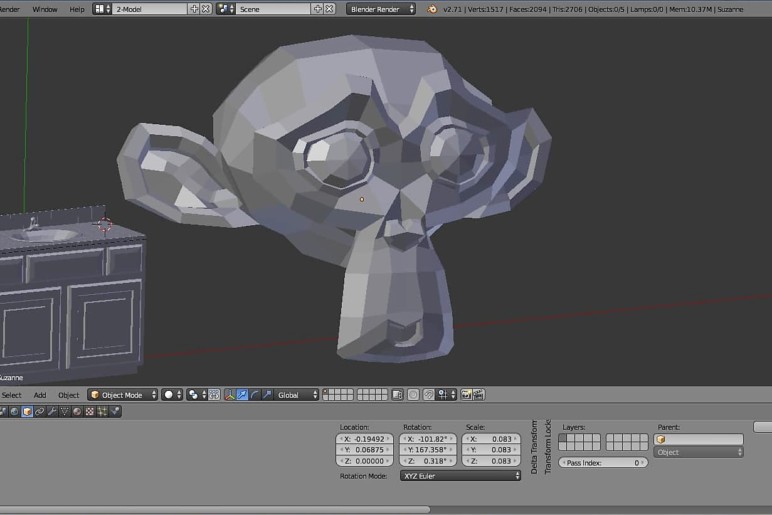Adjust the Pass Index field
The height and width of the screenshot is (515, 772).
tap(603, 463)
